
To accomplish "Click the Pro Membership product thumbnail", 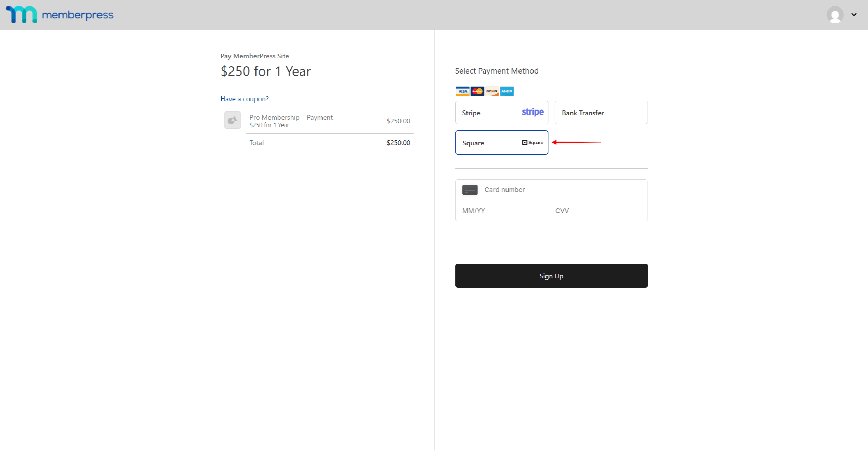I will (x=233, y=120).
